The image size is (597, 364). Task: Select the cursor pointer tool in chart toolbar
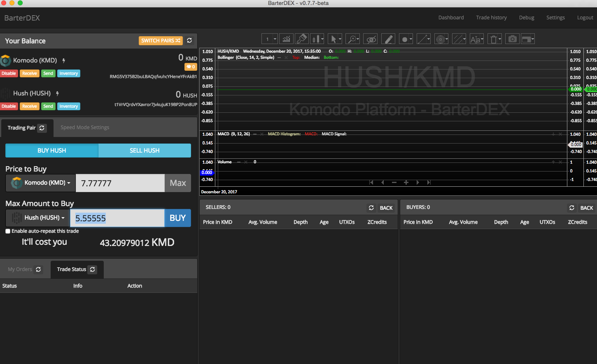coord(335,39)
